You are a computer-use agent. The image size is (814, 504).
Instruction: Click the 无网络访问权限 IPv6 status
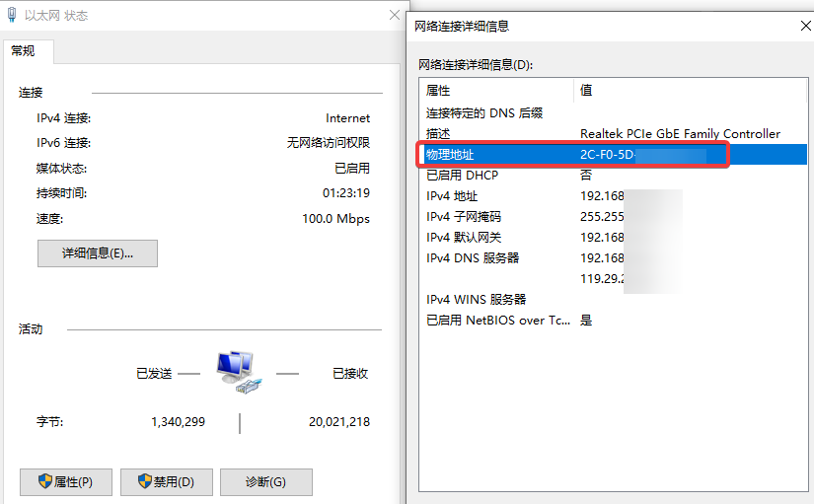(329, 143)
